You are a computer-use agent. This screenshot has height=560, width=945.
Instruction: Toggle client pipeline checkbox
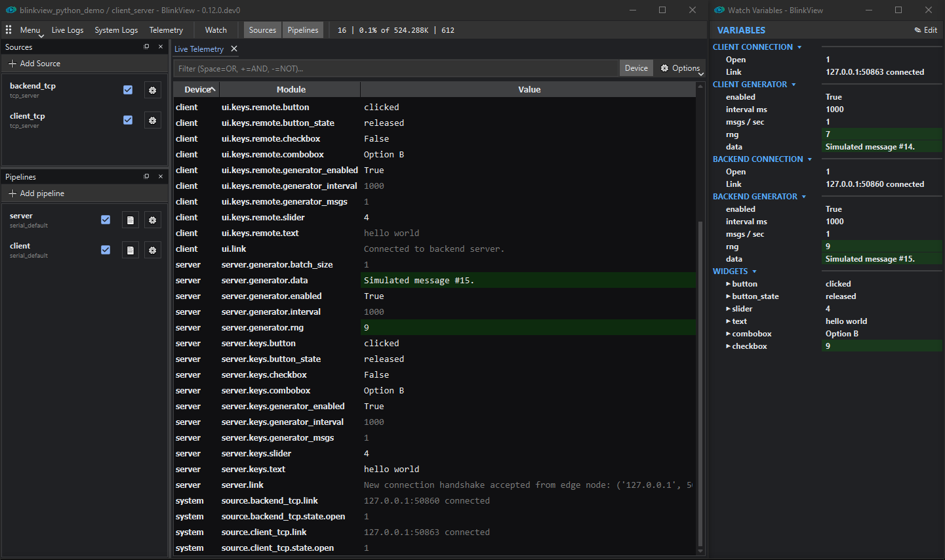106,250
